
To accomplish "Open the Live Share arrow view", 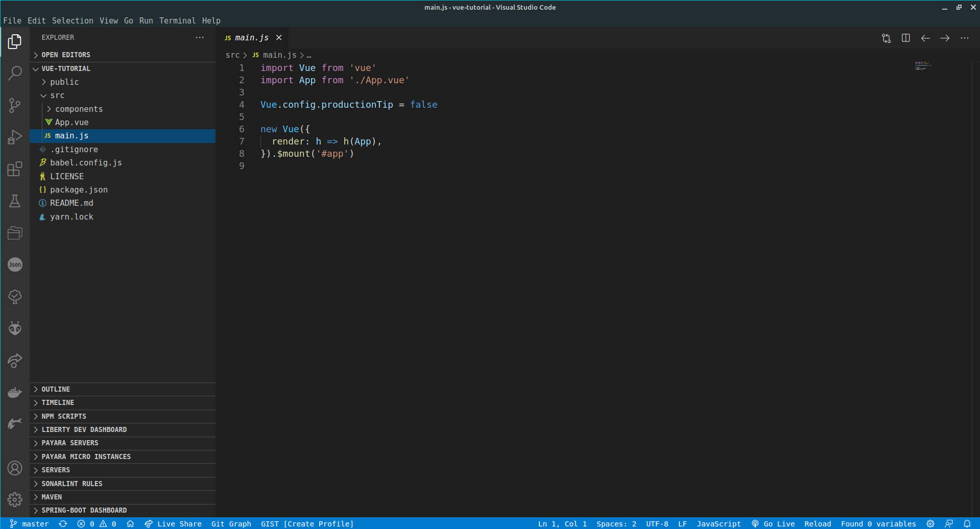I will pyautogui.click(x=15, y=360).
